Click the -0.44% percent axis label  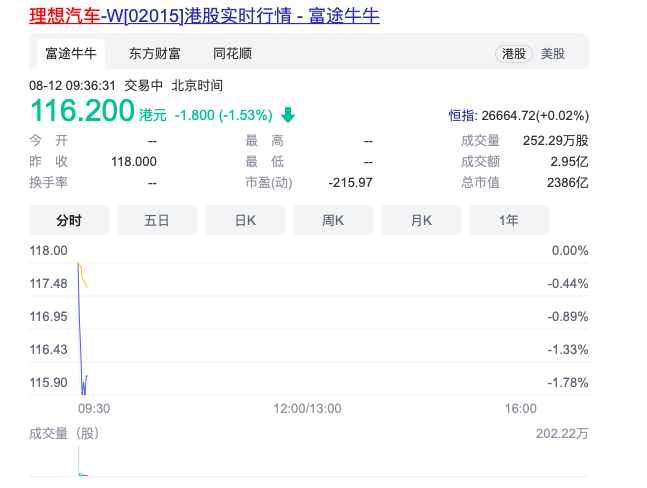pos(568,283)
